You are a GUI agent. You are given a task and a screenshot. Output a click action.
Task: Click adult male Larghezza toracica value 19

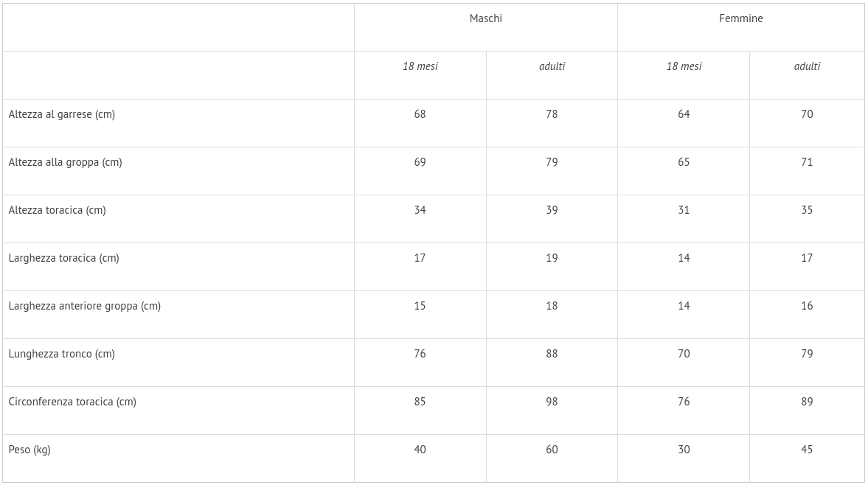[x=552, y=258]
